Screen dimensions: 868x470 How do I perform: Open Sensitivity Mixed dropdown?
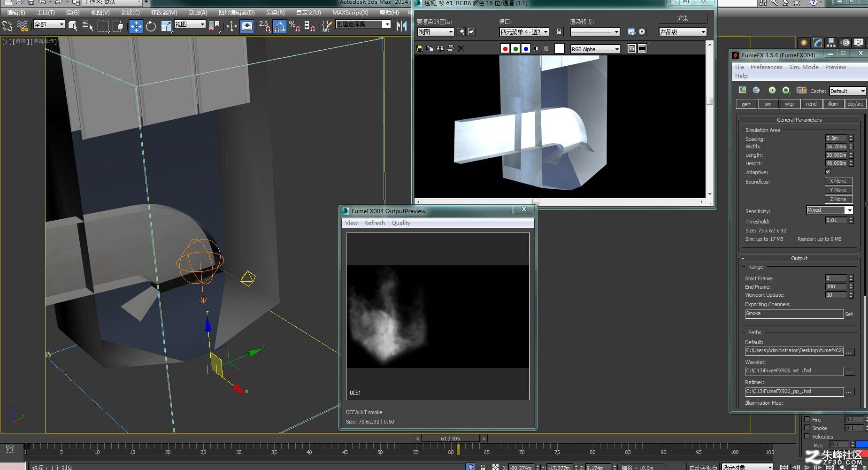(x=830, y=210)
